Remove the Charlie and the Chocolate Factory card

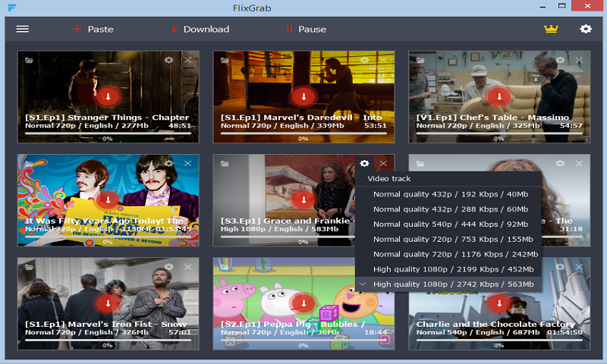579,266
